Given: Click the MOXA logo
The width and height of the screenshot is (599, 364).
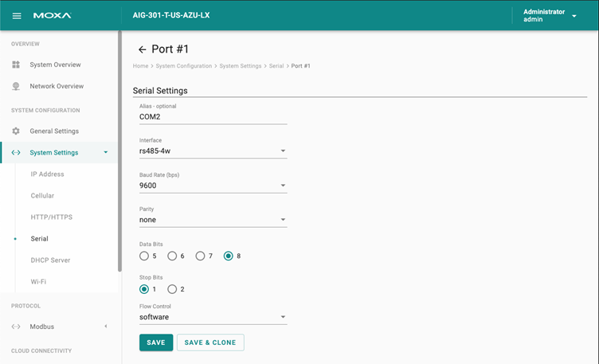Looking at the screenshot, I should pos(52,16).
